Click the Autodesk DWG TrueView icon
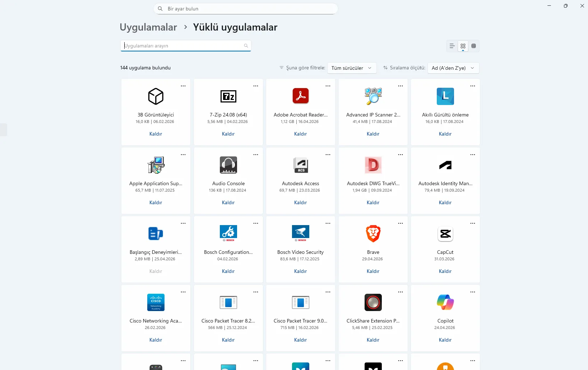Viewport: 588px width, 370px height. [x=373, y=165]
